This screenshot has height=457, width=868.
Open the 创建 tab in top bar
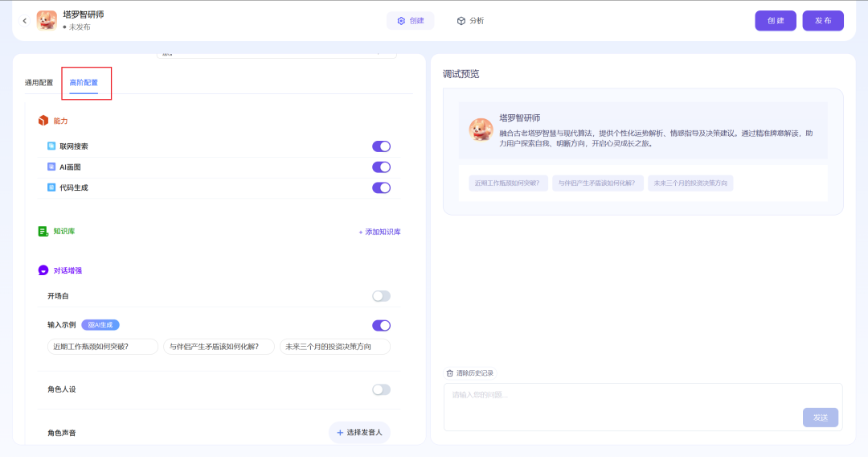(x=410, y=20)
